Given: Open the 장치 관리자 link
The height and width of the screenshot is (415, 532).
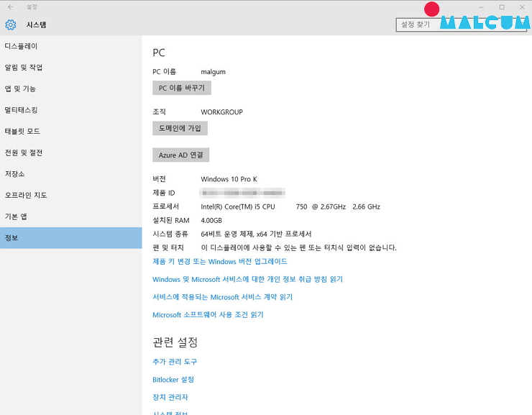Looking at the screenshot, I should pos(170,397).
